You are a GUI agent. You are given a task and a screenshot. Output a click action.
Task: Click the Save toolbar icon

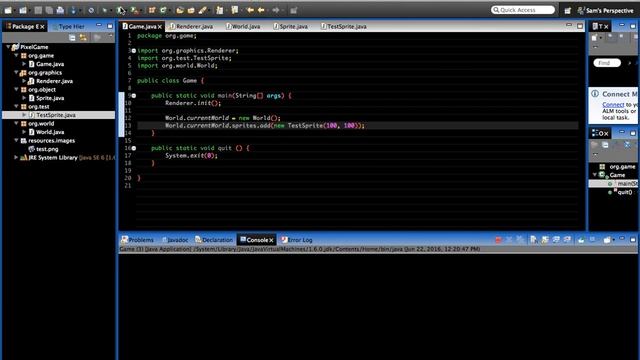click(x=38, y=10)
